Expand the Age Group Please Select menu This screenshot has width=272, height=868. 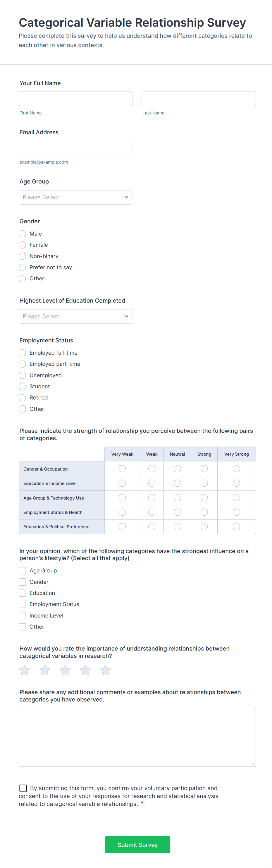click(x=75, y=197)
